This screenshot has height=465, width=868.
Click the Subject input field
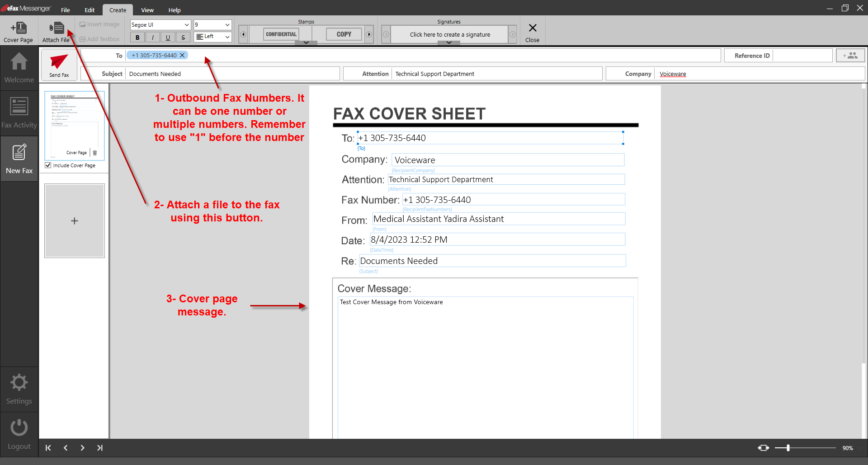click(232, 74)
